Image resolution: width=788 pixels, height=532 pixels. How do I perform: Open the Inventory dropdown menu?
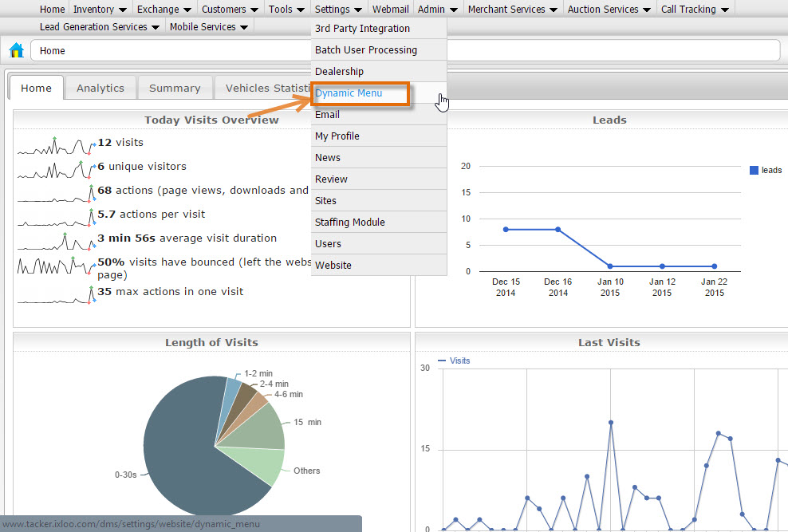point(100,9)
